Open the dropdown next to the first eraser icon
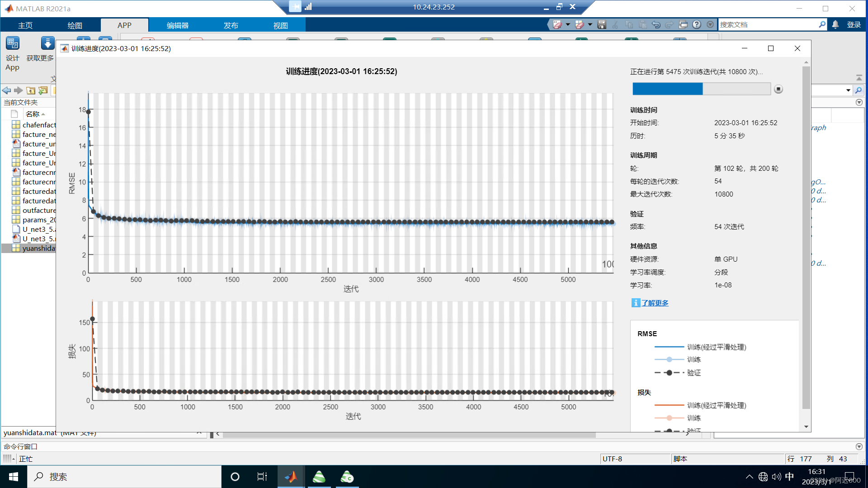Image resolution: width=868 pixels, height=488 pixels. [x=568, y=24]
